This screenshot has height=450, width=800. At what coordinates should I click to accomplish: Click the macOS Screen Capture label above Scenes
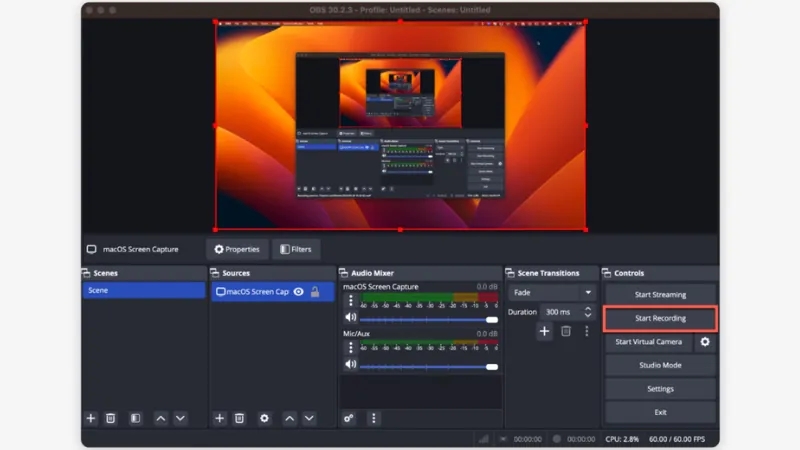point(140,249)
